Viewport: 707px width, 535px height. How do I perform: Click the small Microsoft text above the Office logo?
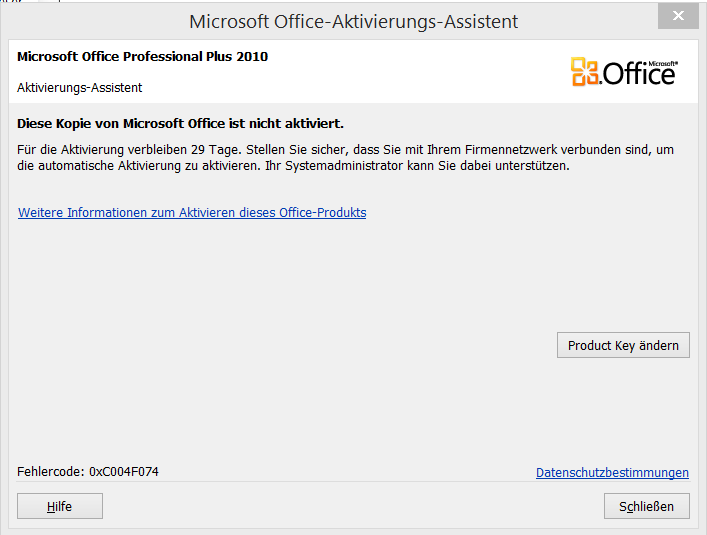pos(662,64)
